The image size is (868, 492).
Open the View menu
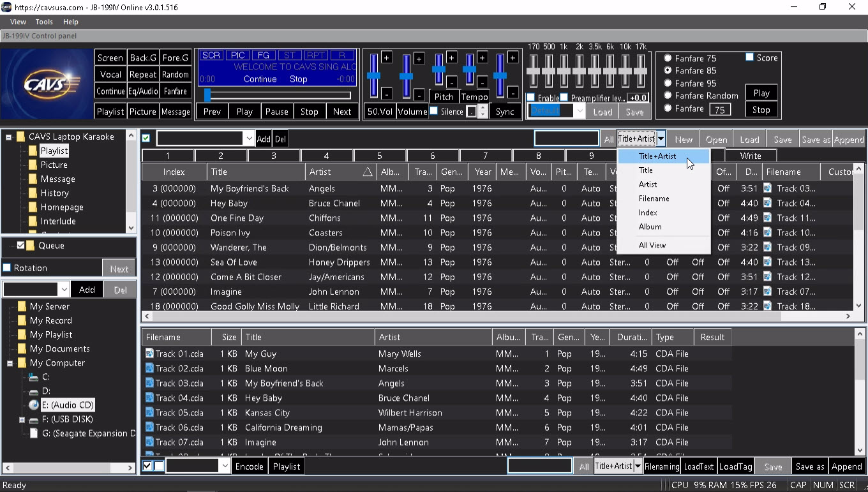pos(18,22)
